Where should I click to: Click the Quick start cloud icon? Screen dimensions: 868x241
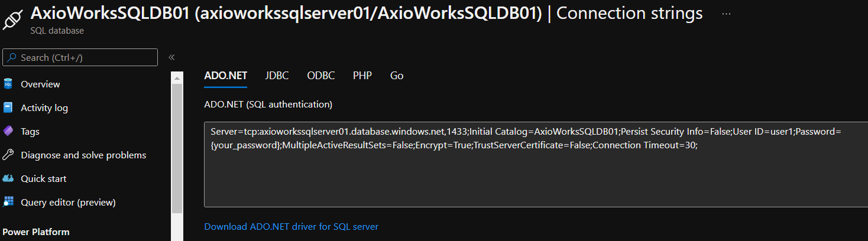tap(8, 178)
